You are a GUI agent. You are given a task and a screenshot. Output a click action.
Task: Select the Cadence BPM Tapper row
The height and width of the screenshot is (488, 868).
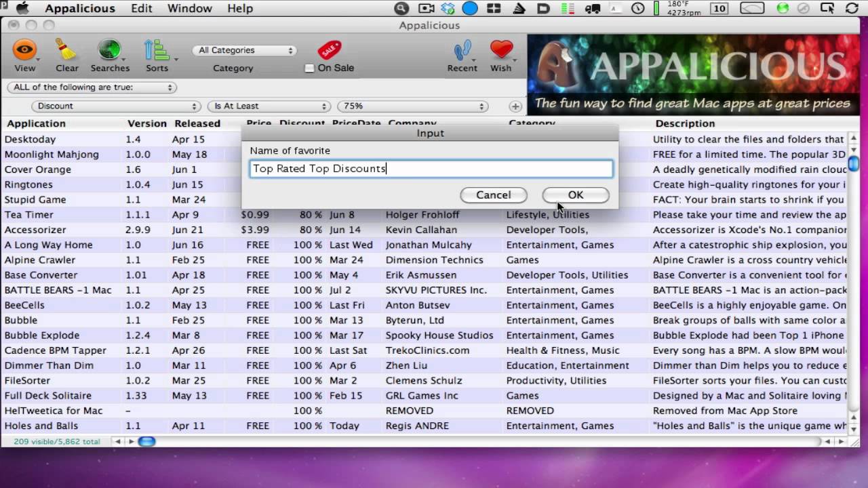coord(425,350)
